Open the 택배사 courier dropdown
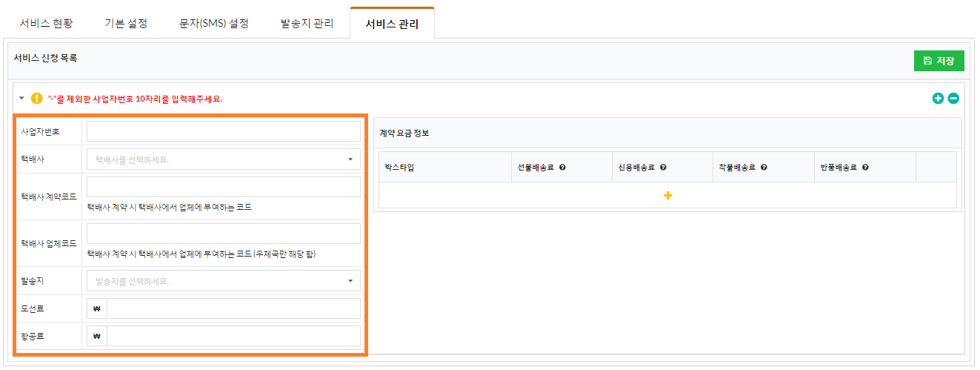Screen dimensions: 980x370 [x=224, y=159]
